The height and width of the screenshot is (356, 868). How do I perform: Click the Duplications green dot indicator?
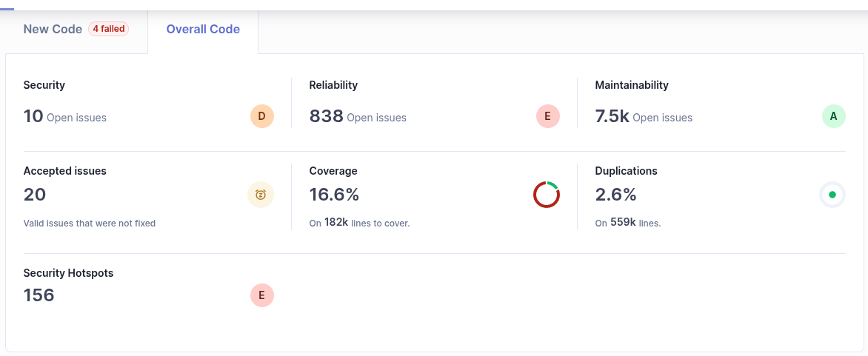(832, 195)
